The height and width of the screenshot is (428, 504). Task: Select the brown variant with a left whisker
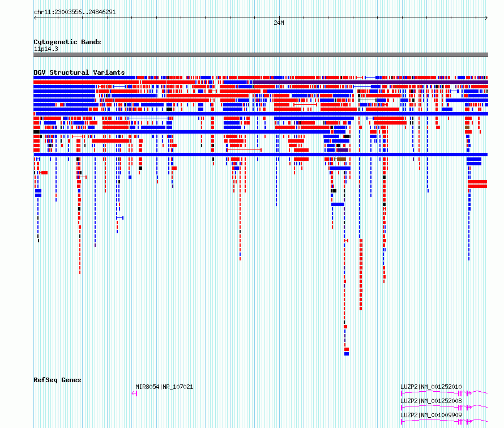click(x=340, y=159)
